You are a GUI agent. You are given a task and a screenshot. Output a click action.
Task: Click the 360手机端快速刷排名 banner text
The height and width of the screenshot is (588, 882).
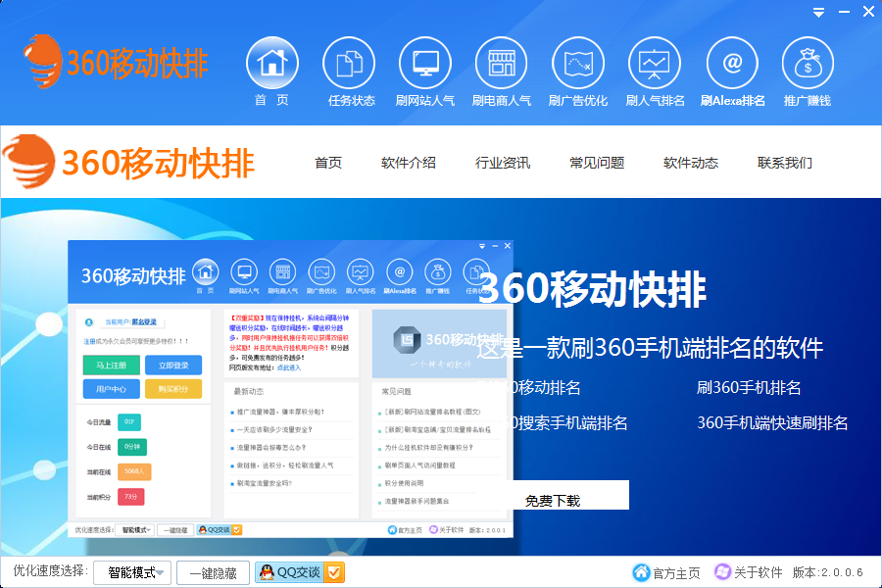(x=772, y=422)
